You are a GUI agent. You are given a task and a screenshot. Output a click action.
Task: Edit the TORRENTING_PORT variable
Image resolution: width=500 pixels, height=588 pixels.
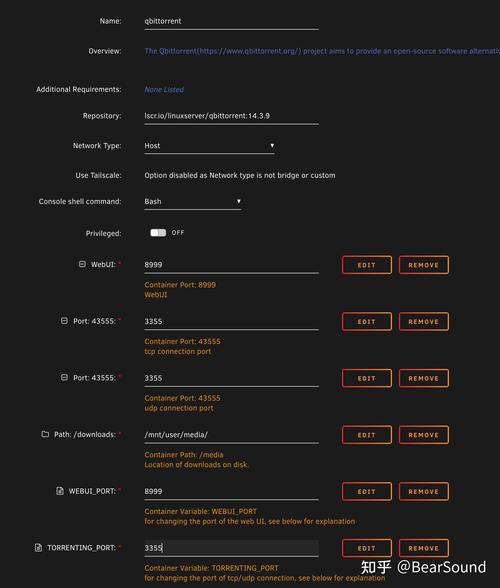367,548
